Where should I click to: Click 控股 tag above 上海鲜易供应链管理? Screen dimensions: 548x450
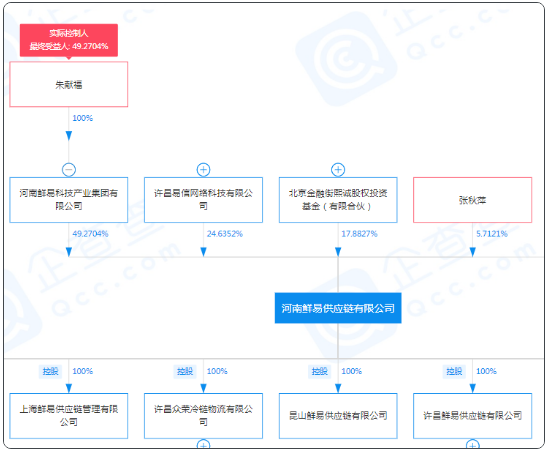click(x=50, y=371)
